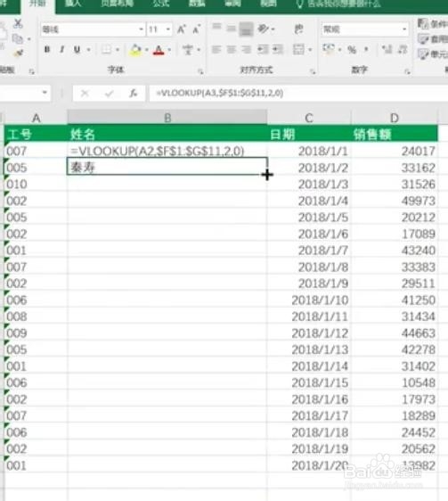Open 对齐方式 group dialog launcher
The height and width of the screenshot is (501, 448).
click(313, 71)
